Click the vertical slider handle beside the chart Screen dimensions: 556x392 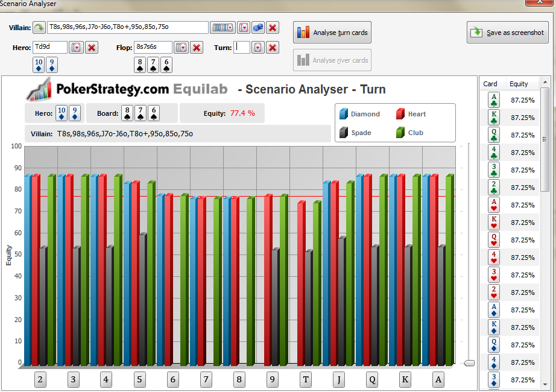tap(469, 363)
